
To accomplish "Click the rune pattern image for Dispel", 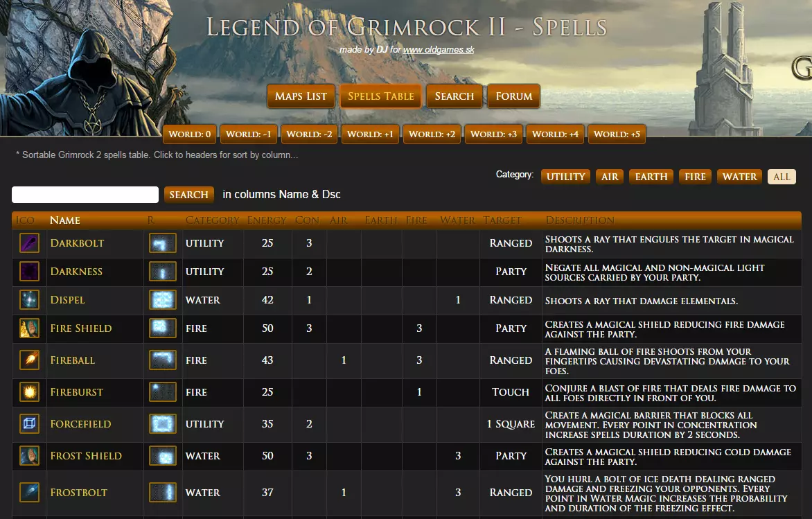I will pyautogui.click(x=163, y=300).
